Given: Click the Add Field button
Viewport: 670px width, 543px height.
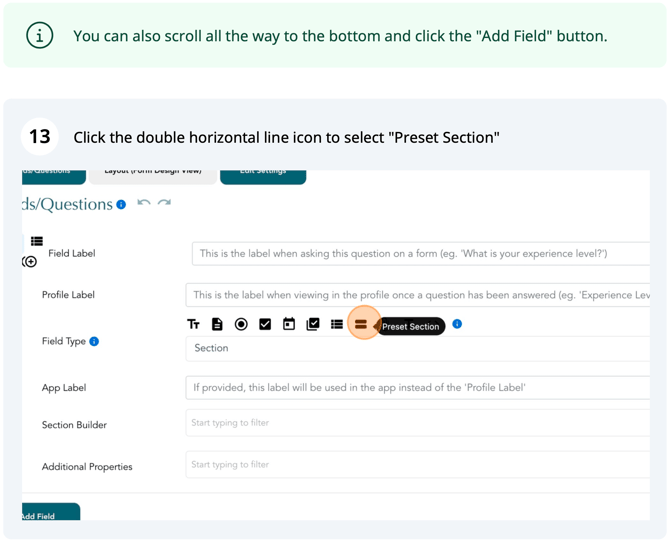Looking at the screenshot, I should tap(51, 512).
